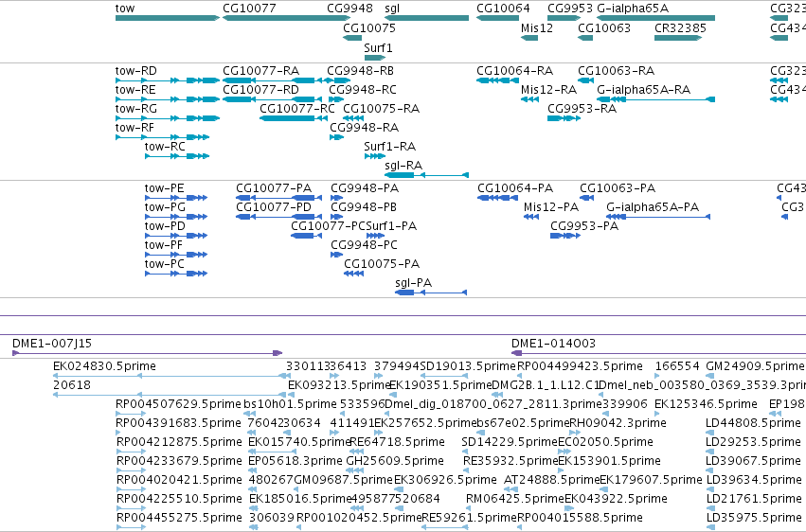Select the teal arrow bar under CR32385

pos(678,38)
